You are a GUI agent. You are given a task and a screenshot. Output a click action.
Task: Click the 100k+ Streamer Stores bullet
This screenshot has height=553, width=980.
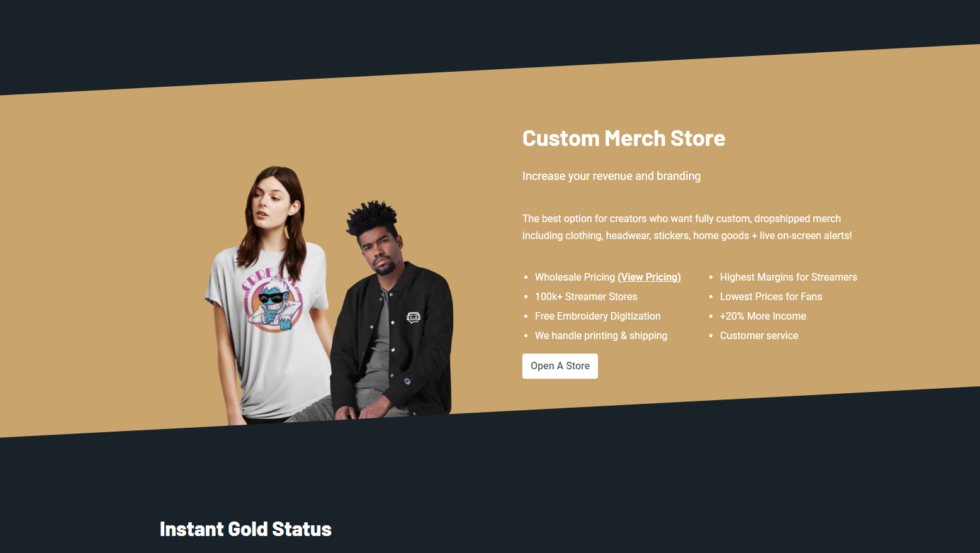[586, 296]
